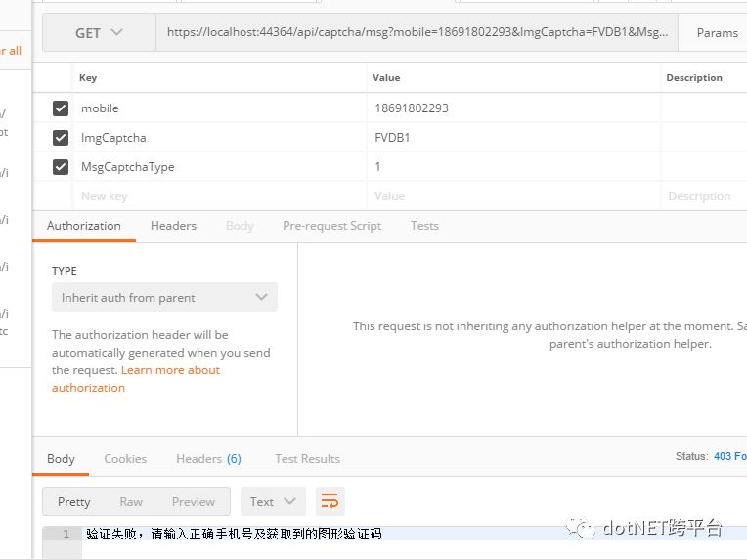Click the New key input field
The image size is (747, 560).
(220, 196)
